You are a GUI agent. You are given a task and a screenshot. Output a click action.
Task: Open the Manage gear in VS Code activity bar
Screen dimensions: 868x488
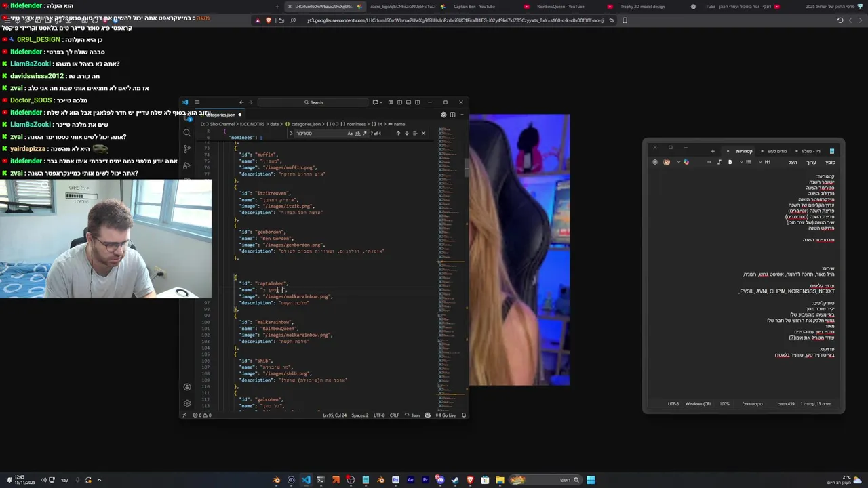187,403
